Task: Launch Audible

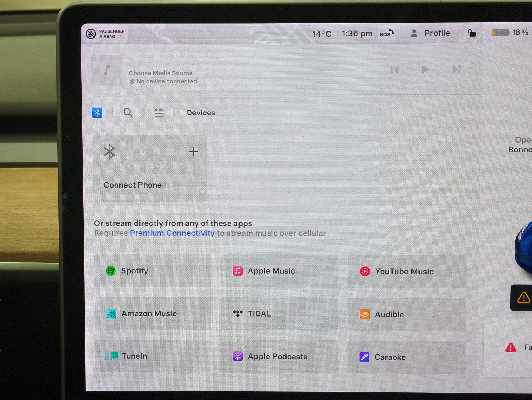Action: coord(407,314)
